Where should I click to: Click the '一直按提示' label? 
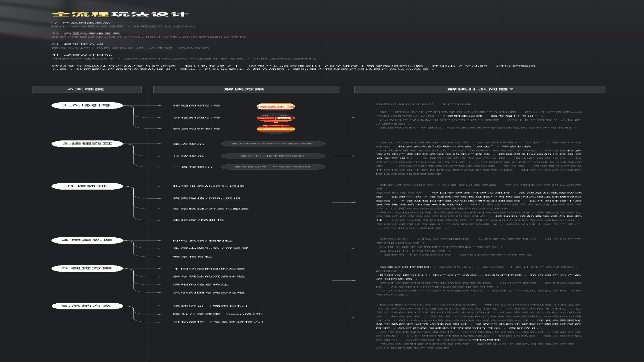[x=193, y=167]
